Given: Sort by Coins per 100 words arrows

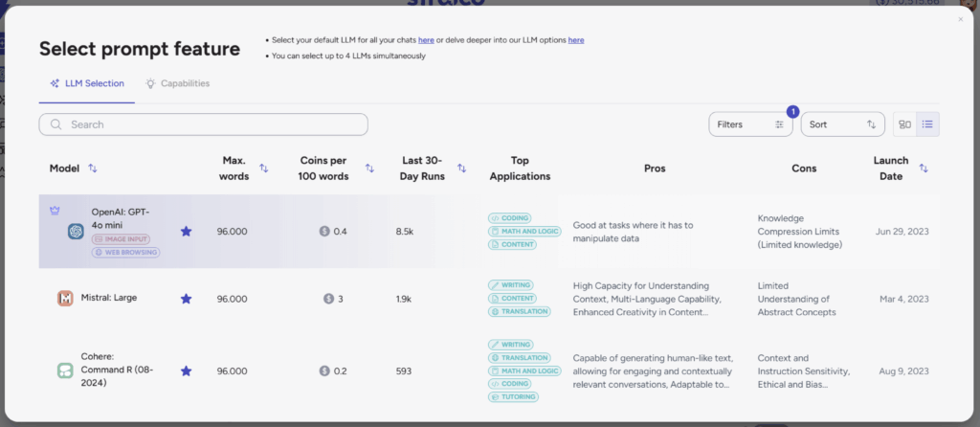Looking at the screenshot, I should click(x=369, y=169).
